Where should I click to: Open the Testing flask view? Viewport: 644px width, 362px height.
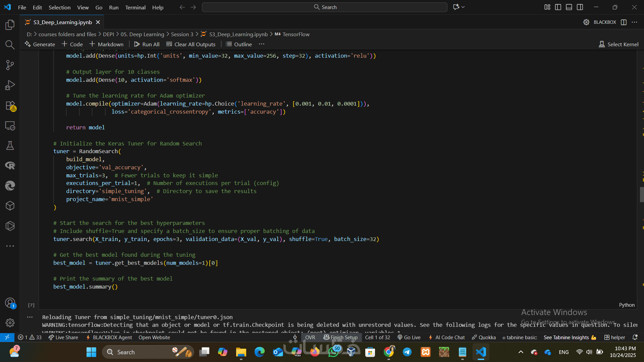pos(10,145)
